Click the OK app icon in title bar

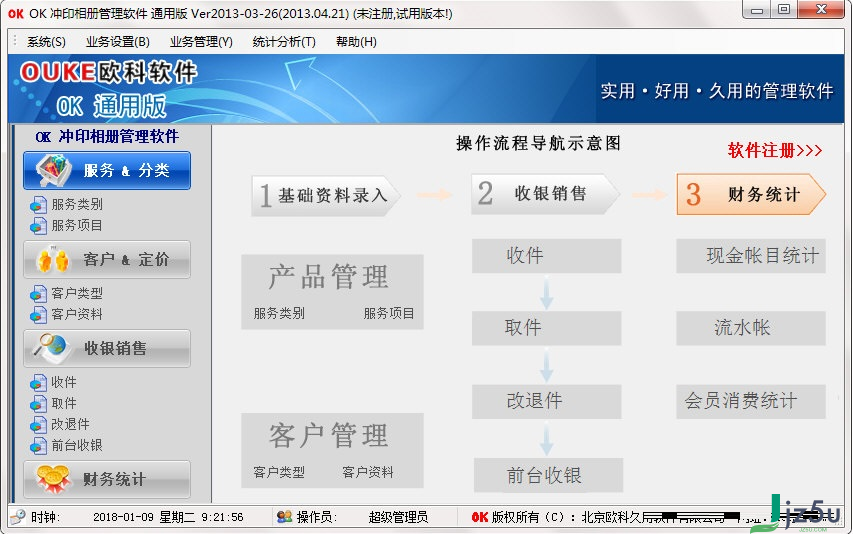point(16,14)
